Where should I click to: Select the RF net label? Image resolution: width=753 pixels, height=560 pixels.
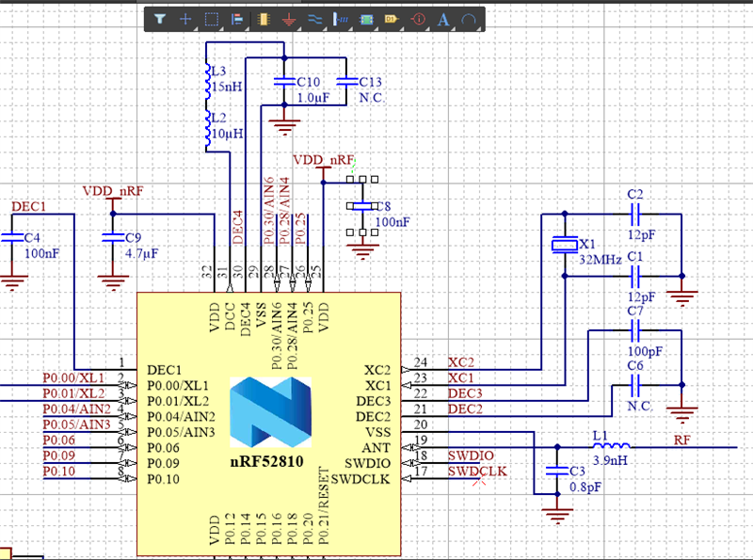click(x=681, y=440)
